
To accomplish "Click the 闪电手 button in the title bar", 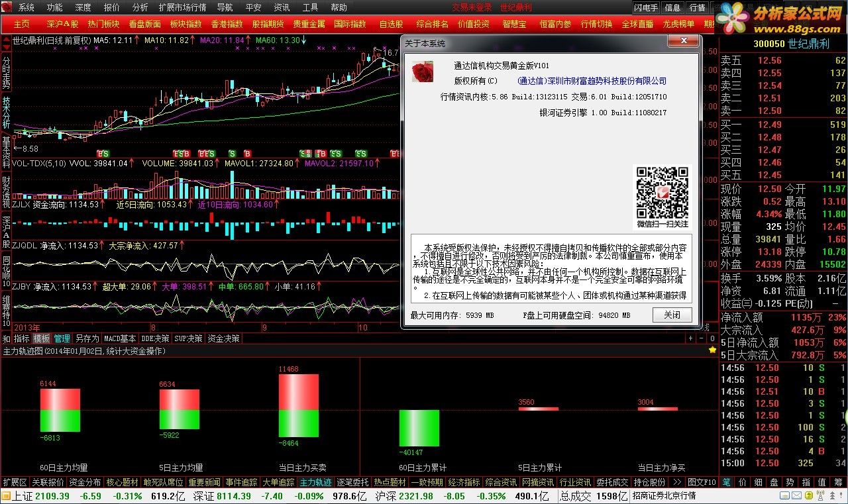I will (x=646, y=7).
